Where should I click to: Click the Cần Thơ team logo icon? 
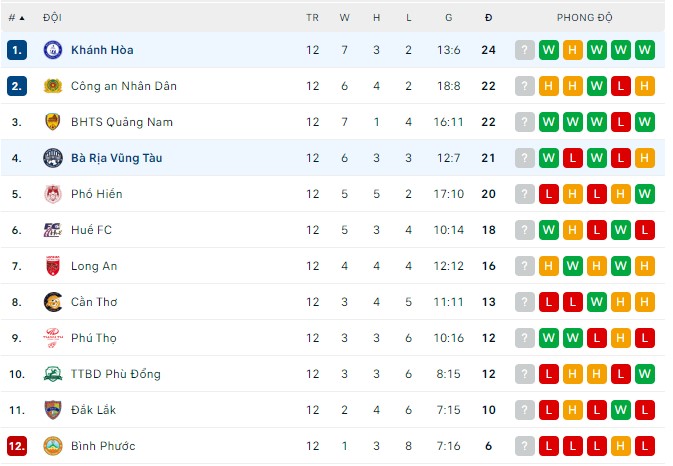52,302
